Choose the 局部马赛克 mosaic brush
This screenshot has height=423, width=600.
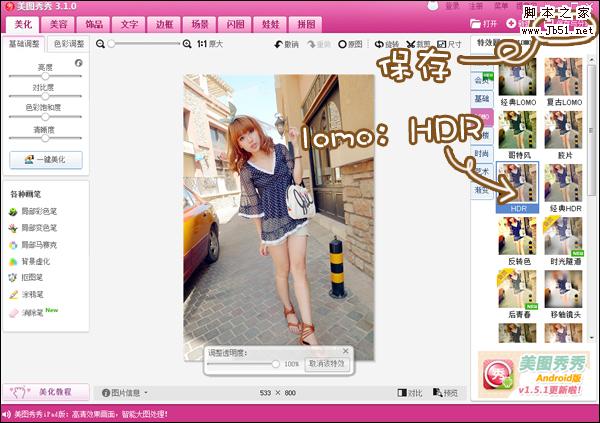coord(33,245)
